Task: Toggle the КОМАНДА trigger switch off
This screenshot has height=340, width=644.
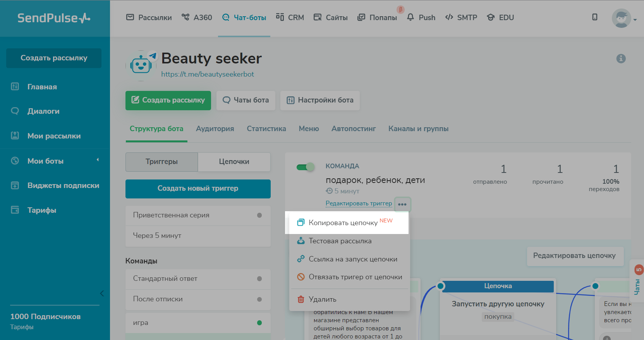Action: 306,167
